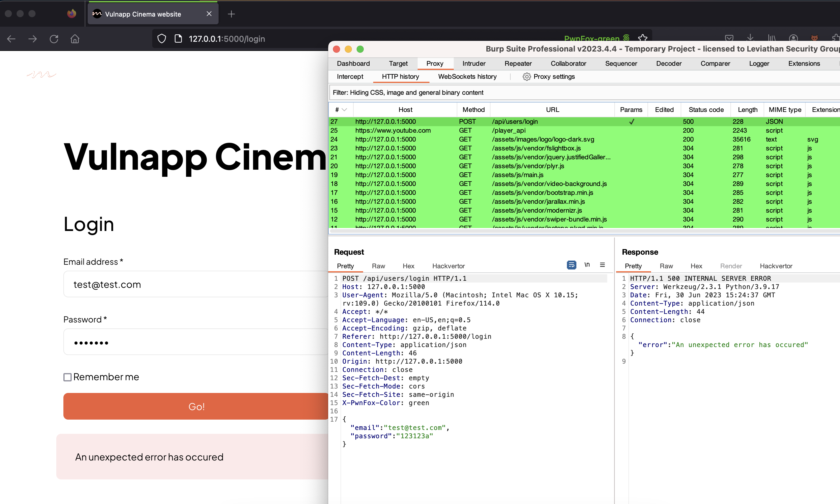Sort by the # column arrow
This screenshot has height=504, width=840.
(344, 110)
